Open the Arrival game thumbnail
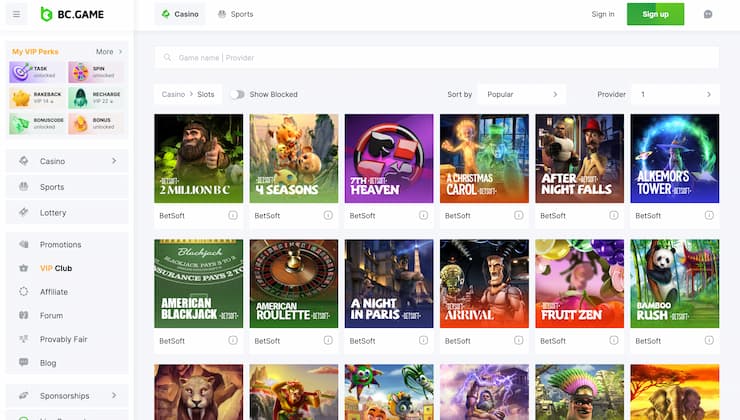 coord(484,284)
